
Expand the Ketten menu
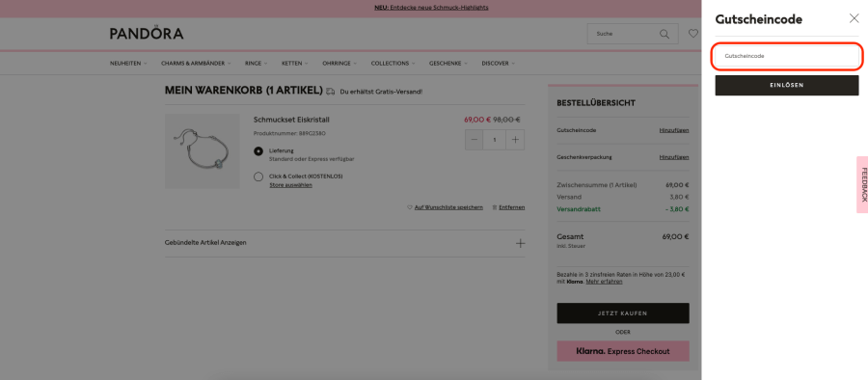[x=294, y=63]
